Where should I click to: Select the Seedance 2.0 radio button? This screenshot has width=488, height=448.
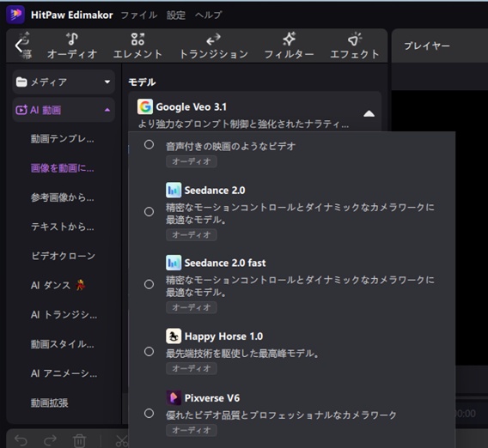149,212
